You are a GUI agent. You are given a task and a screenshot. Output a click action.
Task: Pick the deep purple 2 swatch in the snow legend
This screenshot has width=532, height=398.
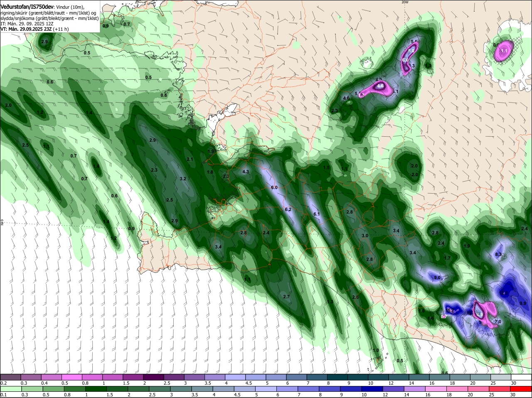point(153,377)
